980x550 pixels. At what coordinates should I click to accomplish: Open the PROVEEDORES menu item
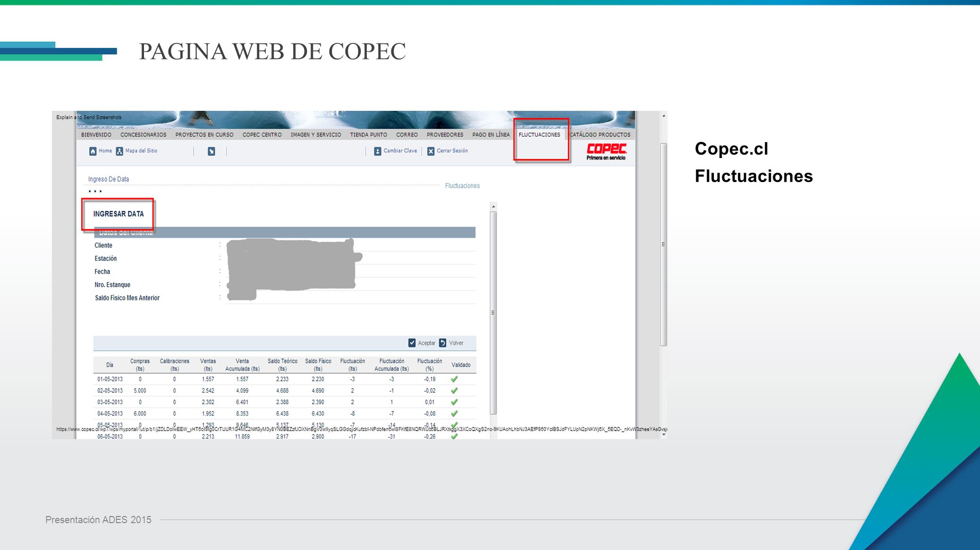click(x=445, y=135)
